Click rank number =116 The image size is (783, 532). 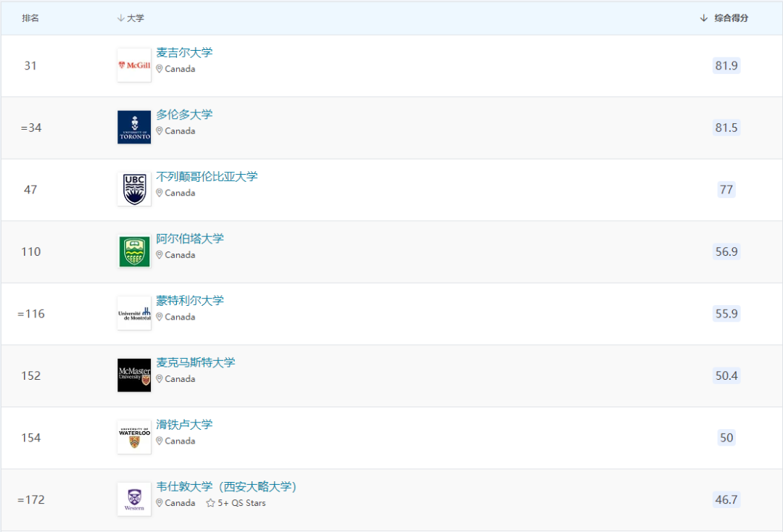pos(31,314)
